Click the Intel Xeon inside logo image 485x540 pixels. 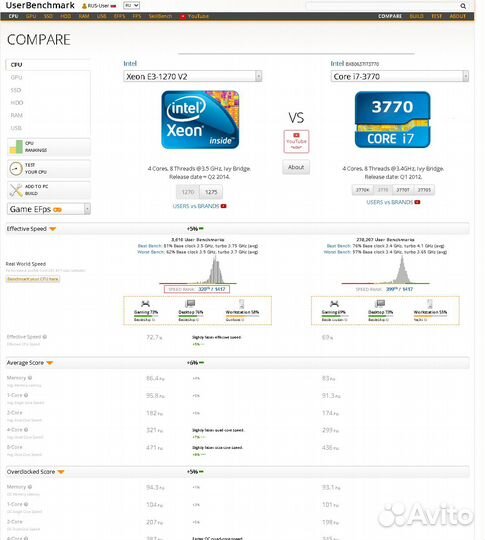tap(200, 120)
